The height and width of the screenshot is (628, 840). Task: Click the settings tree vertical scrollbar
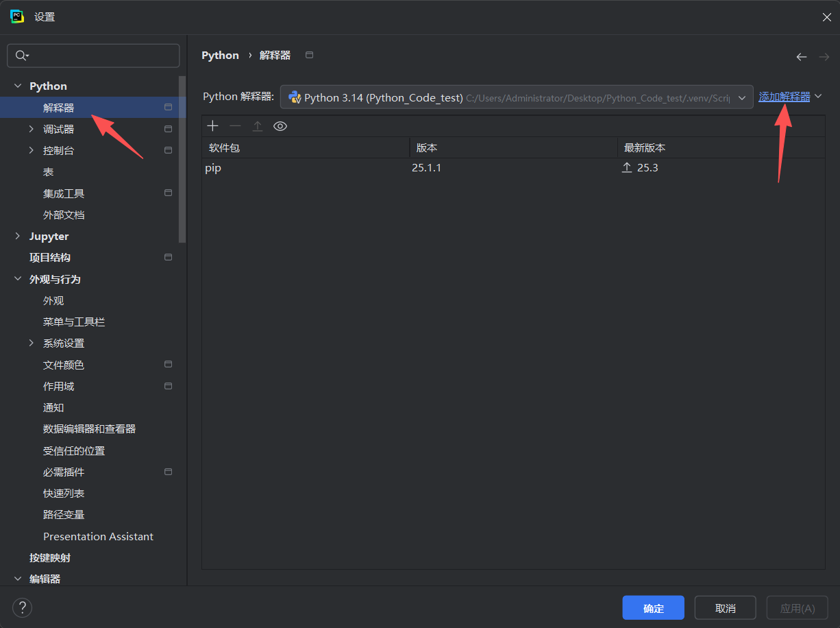tap(182, 158)
